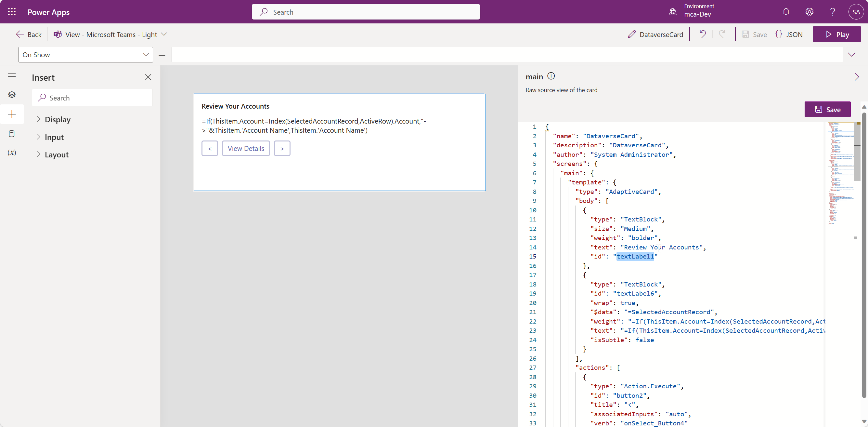868x427 pixels.
Task: Open the Variables fx panel
Action: [x=12, y=153]
